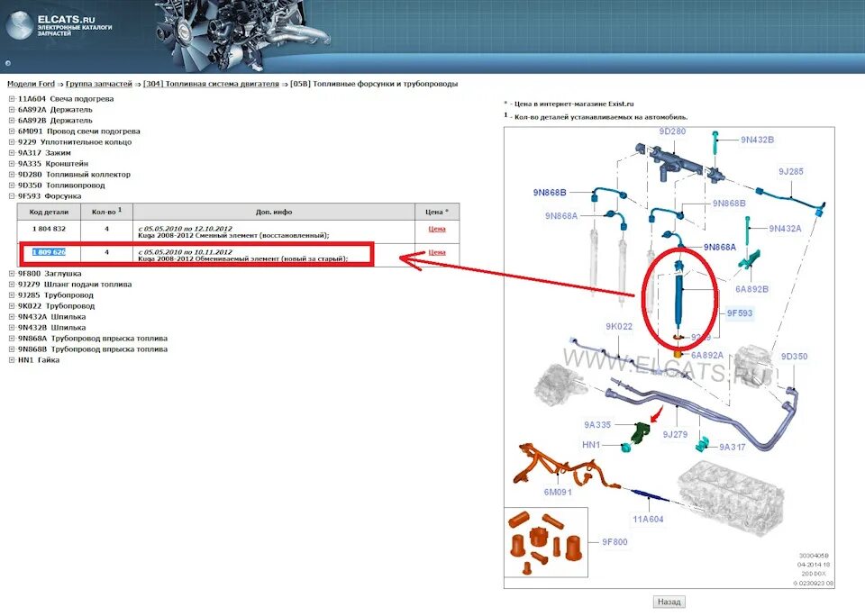Click the 9N432A label in diagram
This screenshot has height=616, width=865.
pos(785,229)
